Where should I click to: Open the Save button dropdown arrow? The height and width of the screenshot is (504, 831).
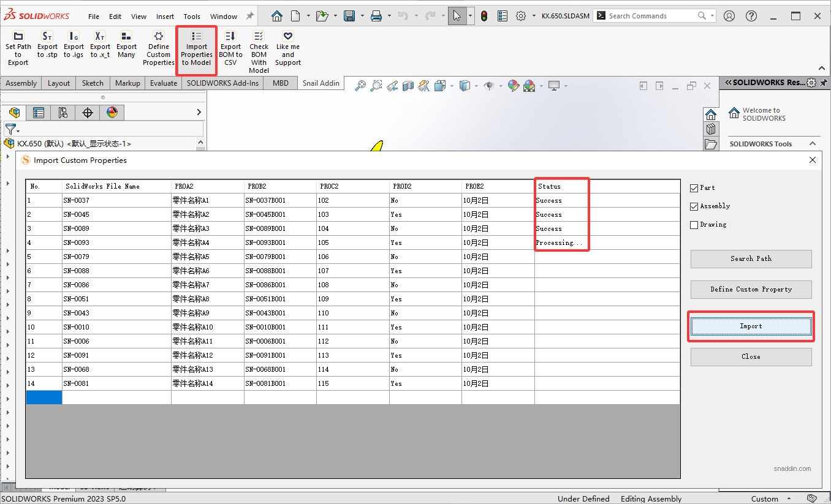pyautogui.click(x=363, y=17)
